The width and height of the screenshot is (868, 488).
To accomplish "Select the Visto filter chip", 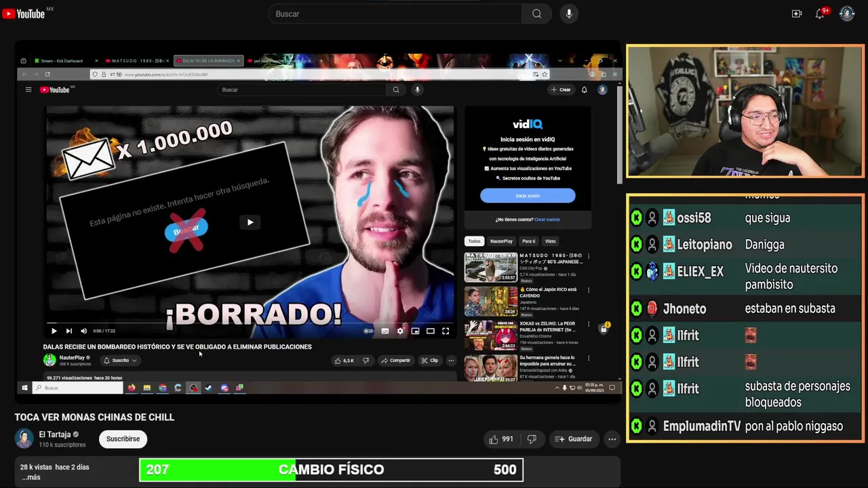I will click(x=551, y=241).
